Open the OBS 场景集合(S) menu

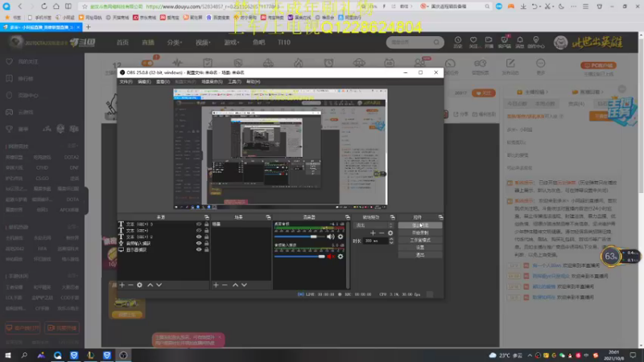click(212, 82)
